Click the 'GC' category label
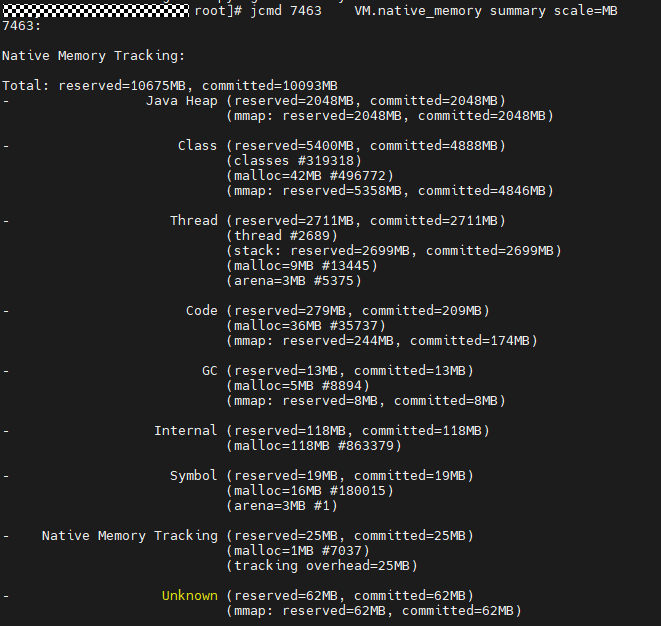The image size is (661, 626). 210,370
